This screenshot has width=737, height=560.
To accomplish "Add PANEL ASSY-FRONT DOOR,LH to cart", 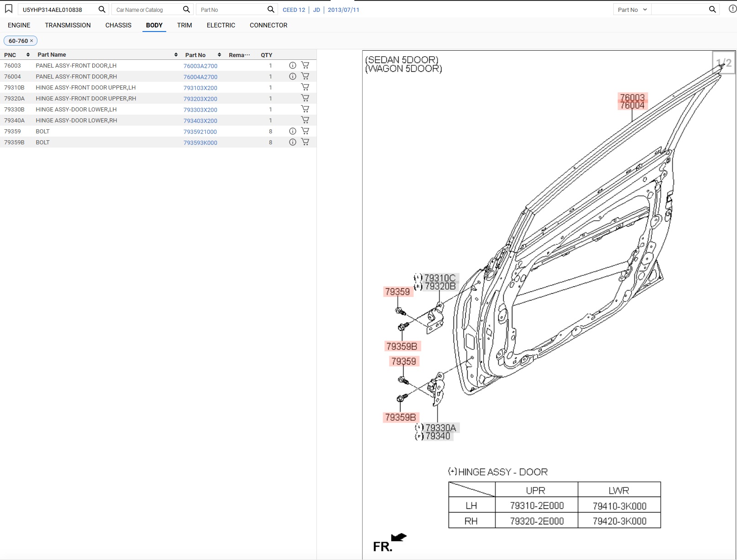I will tap(305, 65).
